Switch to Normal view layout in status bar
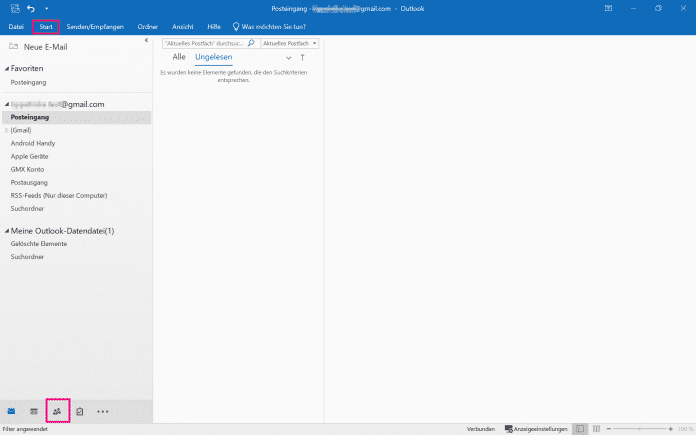Image resolution: width=696 pixels, height=435 pixels. [x=580, y=429]
